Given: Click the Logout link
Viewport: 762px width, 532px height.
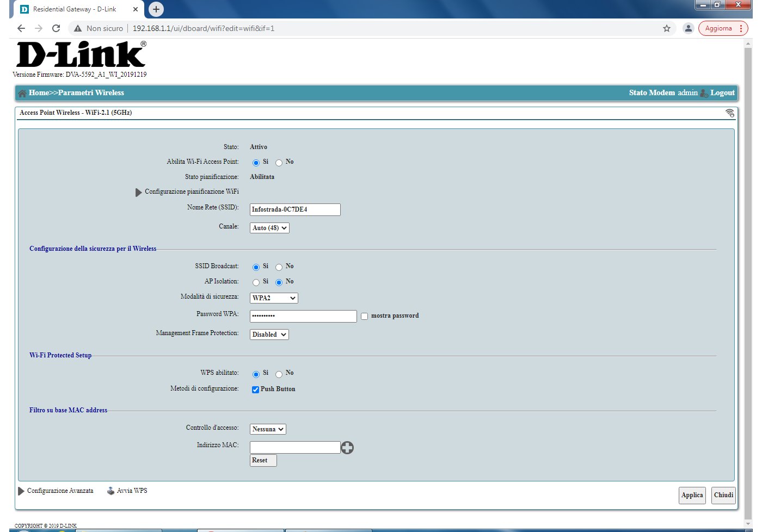Looking at the screenshot, I should (x=722, y=93).
